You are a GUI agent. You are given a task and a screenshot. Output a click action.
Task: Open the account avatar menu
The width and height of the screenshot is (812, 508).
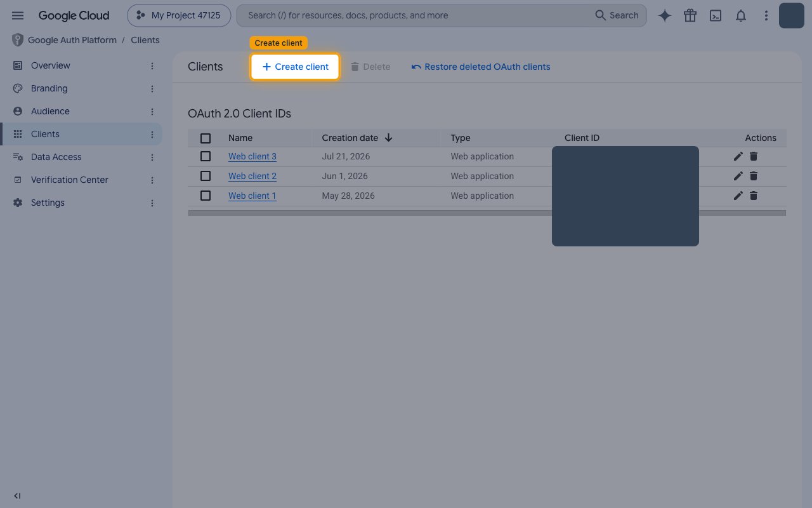[x=792, y=15]
